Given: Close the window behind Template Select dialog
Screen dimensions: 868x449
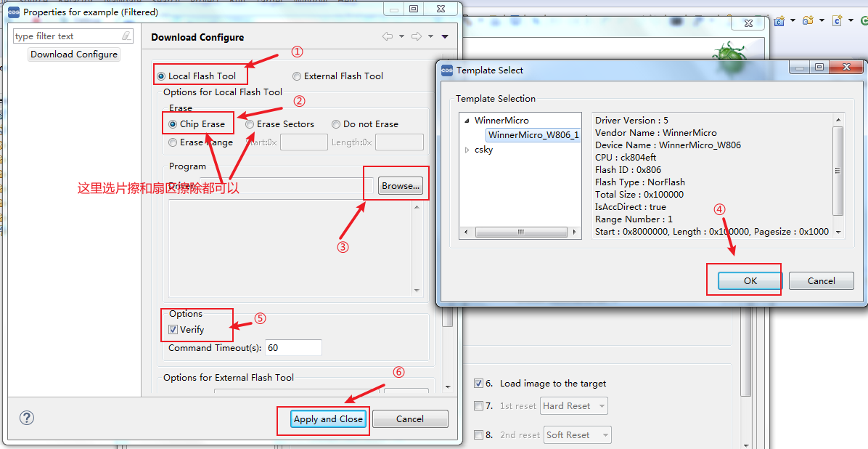Looking at the screenshot, I should (x=748, y=23).
